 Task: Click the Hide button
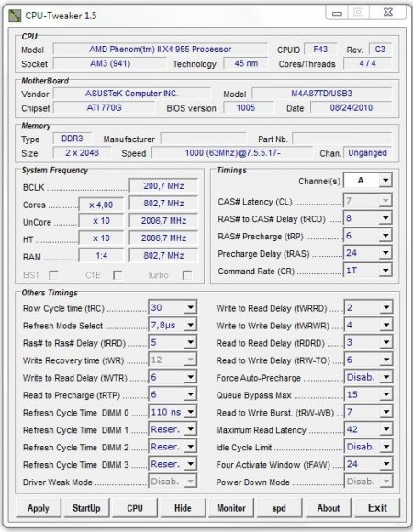click(183, 508)
